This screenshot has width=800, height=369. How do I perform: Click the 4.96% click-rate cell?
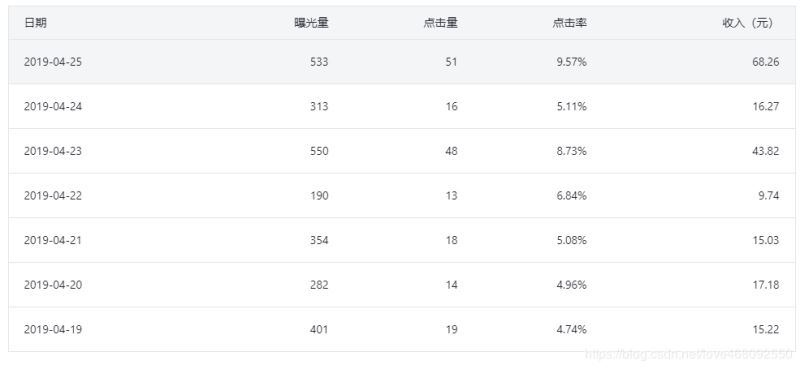tap(571, 285)
